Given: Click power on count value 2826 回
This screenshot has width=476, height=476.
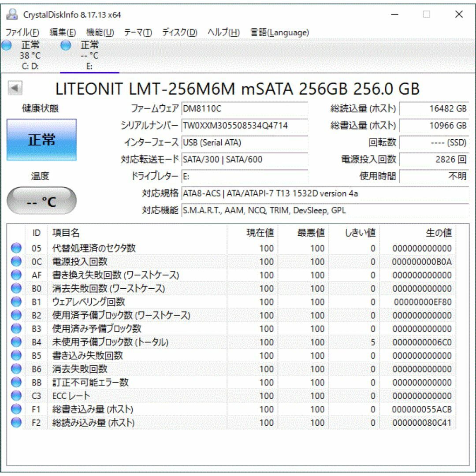Looking at the screenshot, I should click(434, 160).
